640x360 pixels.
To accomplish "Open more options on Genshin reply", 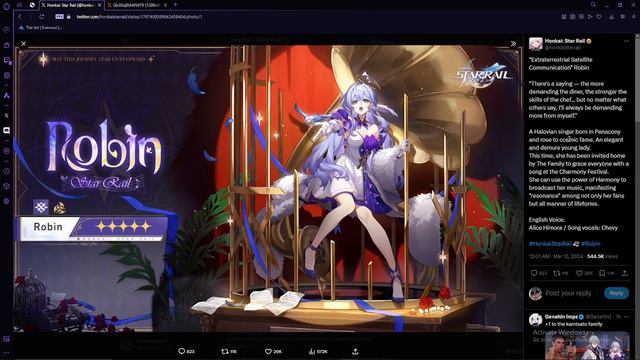I will (627, 316).
